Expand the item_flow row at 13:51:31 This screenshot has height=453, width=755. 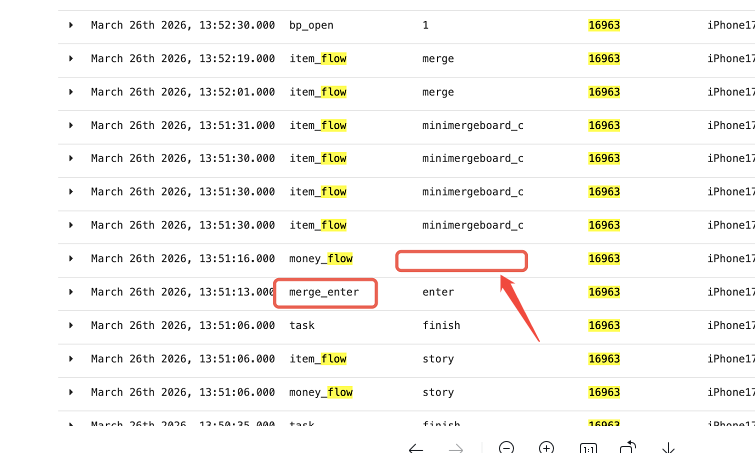click(x=71, y=125)
